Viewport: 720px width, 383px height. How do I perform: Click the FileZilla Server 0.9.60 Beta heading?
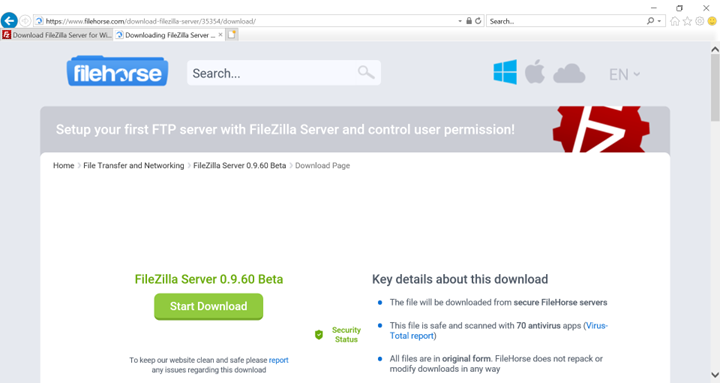(x=208, y=279)
